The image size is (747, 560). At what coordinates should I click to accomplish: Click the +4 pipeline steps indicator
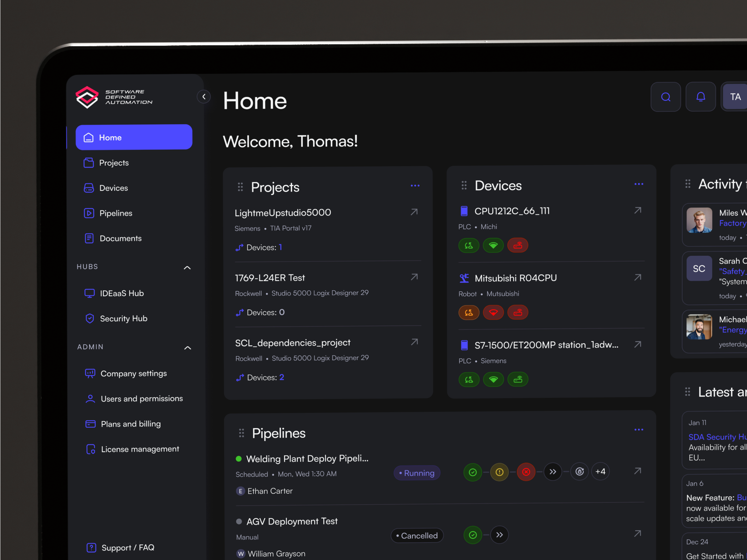600,471
